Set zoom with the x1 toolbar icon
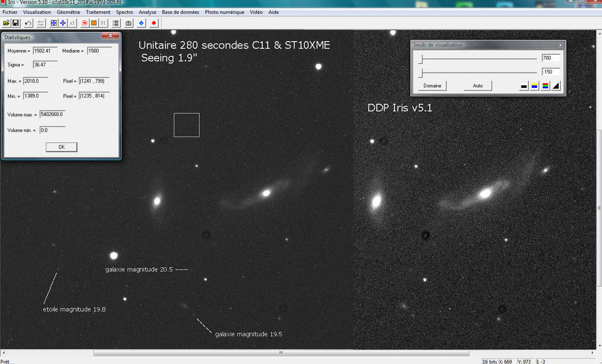602x364 pixels. [x=71, y=23]
